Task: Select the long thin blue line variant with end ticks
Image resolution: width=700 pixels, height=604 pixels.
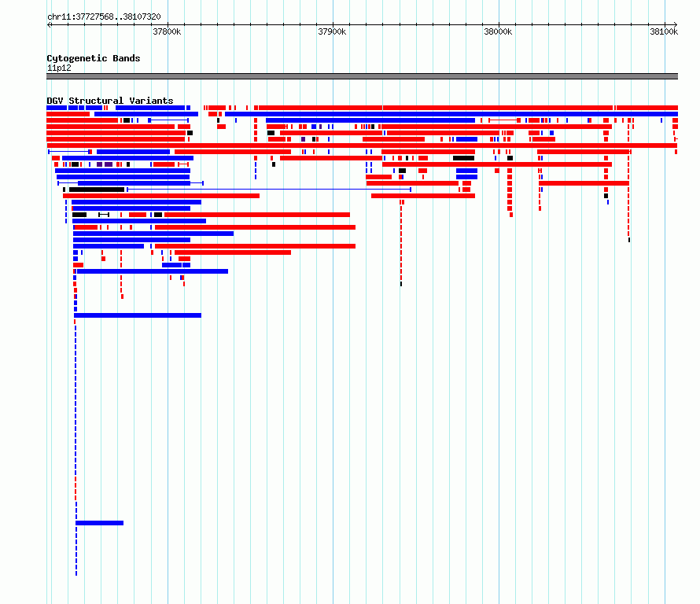Action: click(269, 190)
